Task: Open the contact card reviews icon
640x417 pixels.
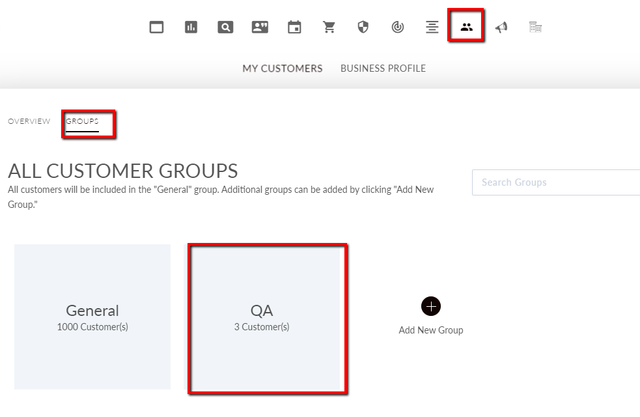Action: (x=260, y=27)
